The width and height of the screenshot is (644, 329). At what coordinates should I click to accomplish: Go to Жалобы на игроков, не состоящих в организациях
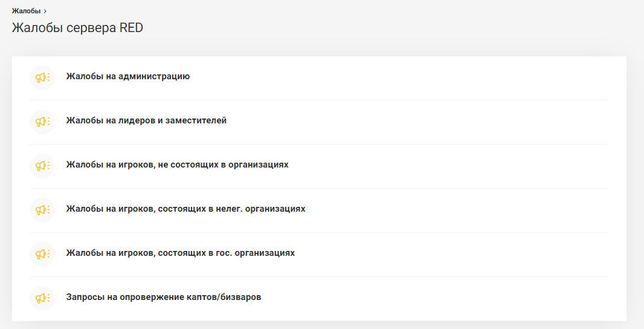177,164
